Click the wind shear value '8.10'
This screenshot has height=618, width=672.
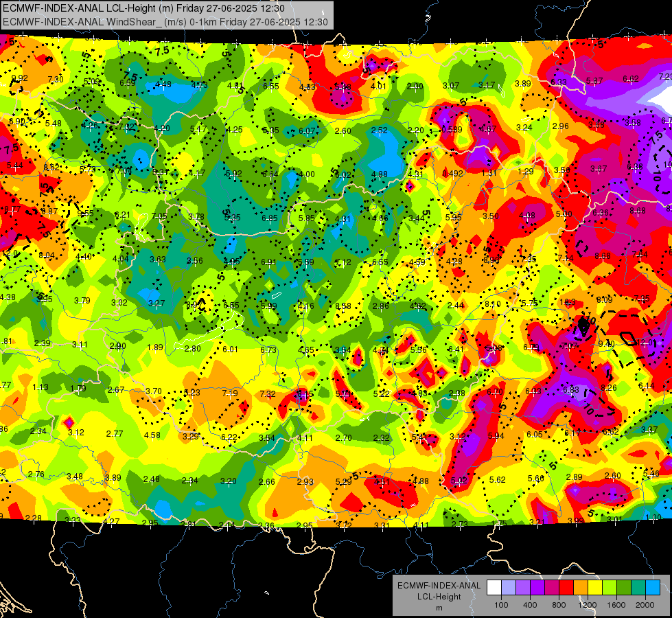point(493,304)
